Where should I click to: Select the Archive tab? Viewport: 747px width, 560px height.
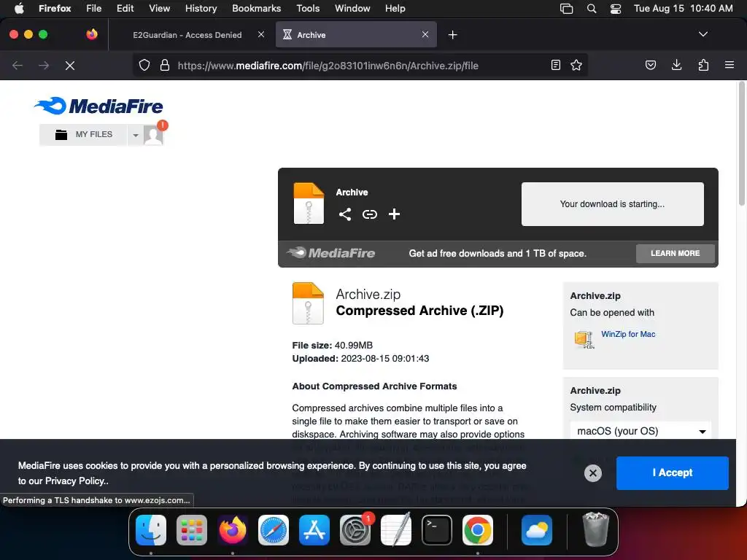coord(356,35)
